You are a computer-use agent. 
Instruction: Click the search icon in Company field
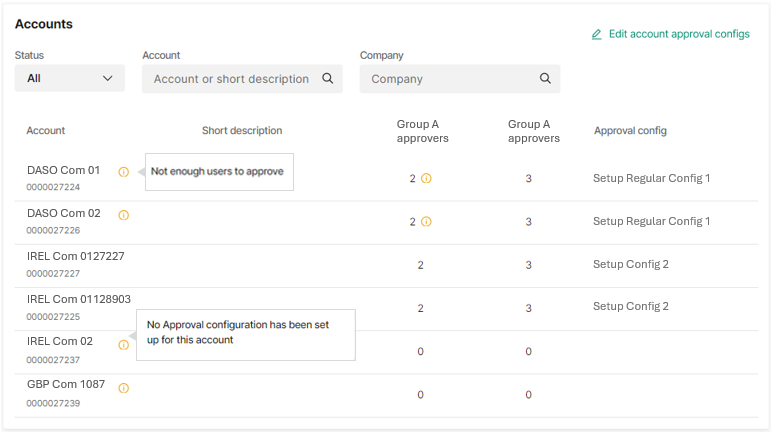tap(545, 79)
